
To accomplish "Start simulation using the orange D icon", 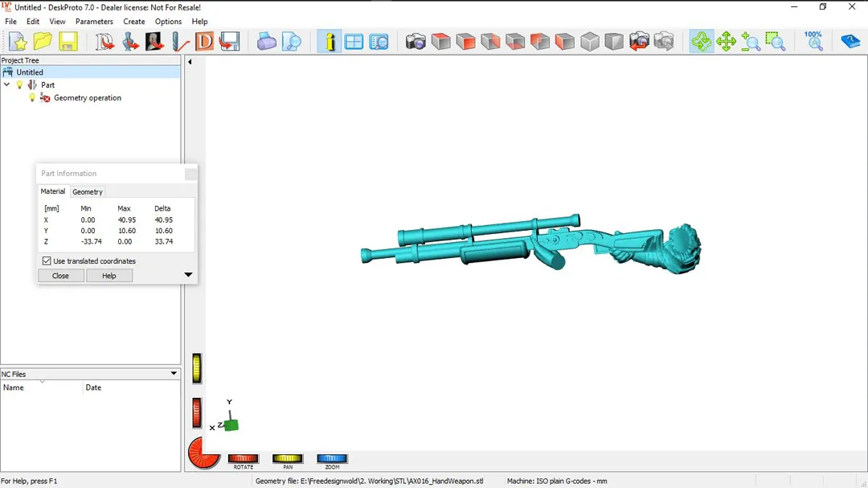I will (204, 42).
